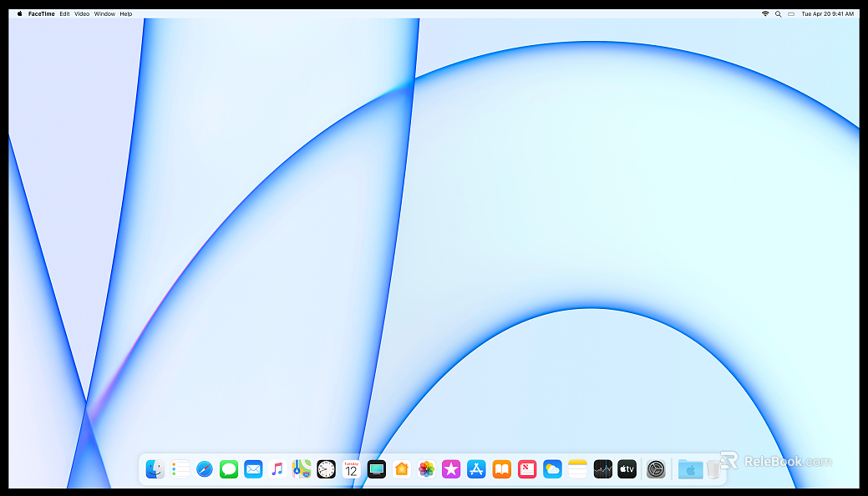This screenshot has width=868, height=496.
Task: Open the App Store icon
Action: coord(476,469)
